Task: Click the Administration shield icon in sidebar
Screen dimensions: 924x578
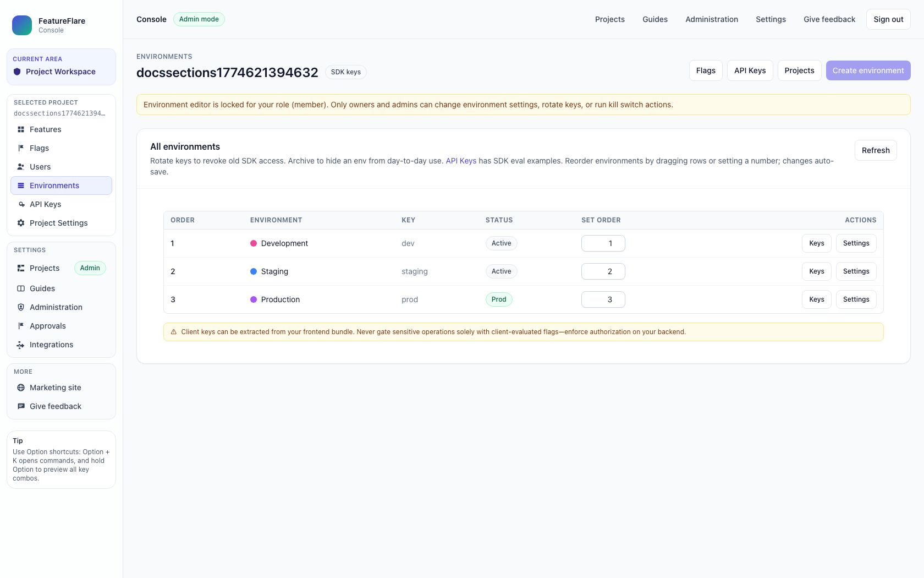Action: [21, 307]
